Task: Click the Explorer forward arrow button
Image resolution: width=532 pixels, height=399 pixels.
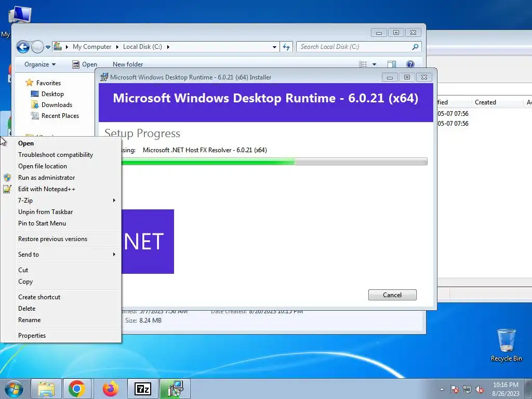Action: (x=37, y=47)
